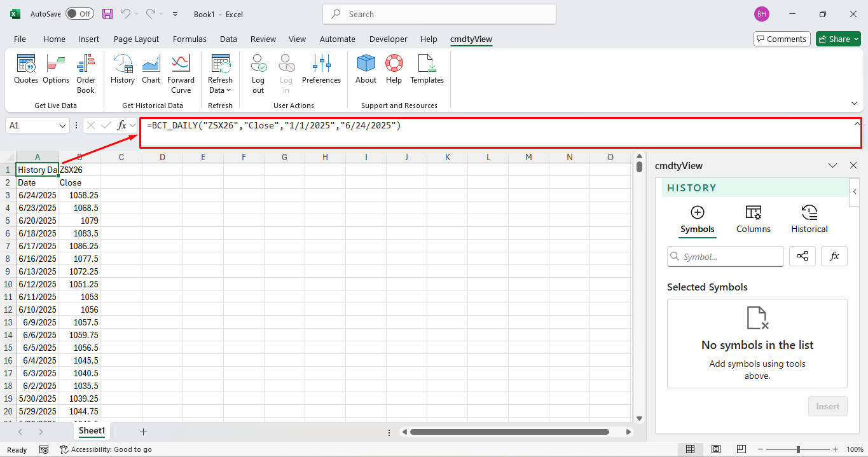The width and height of the screenshot is (868, 457).
Task: Click the Accessibility: Good to go status
Action: pos(106,449)
